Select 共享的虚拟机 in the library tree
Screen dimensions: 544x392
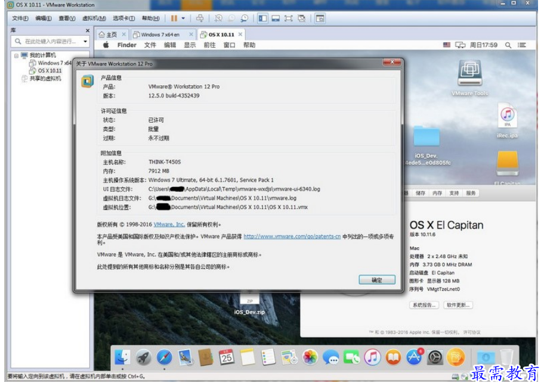41,78
